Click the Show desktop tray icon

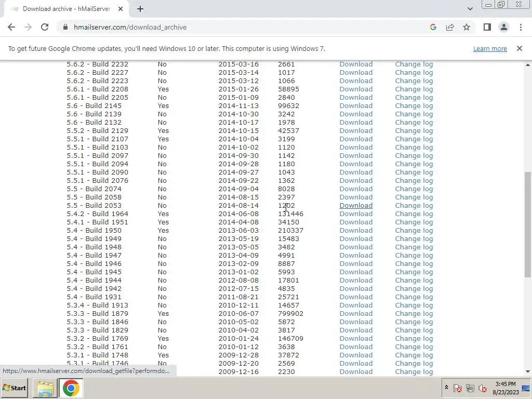[526, 388]
